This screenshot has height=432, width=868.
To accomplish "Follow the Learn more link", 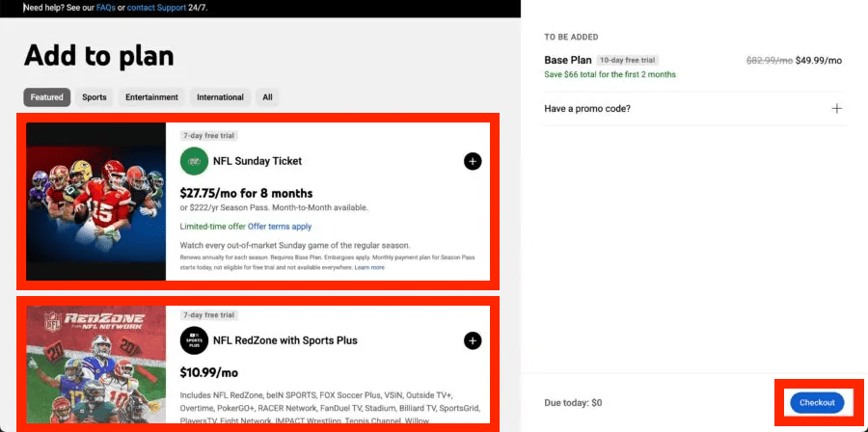I will tap(369, 267).
